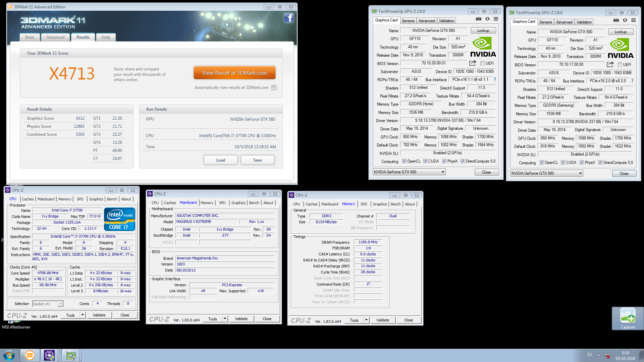The image size is (644, 362).
Task: Open SPD tab in CPU-Z Memory window
Action: click(x=364, y=204)
